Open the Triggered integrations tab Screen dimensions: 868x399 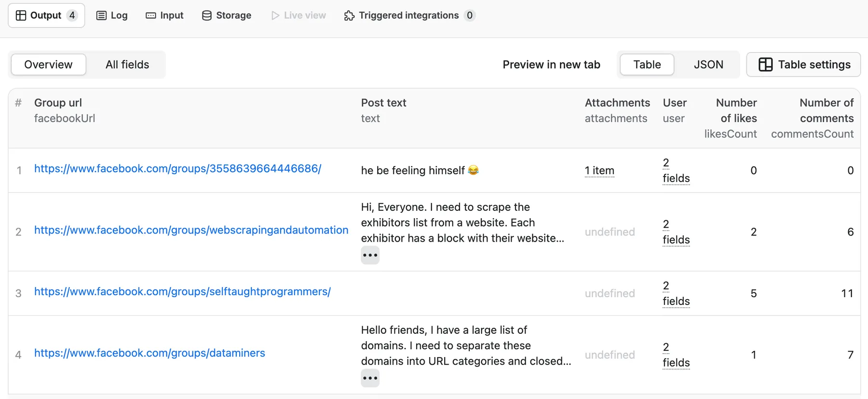point(409,15)
